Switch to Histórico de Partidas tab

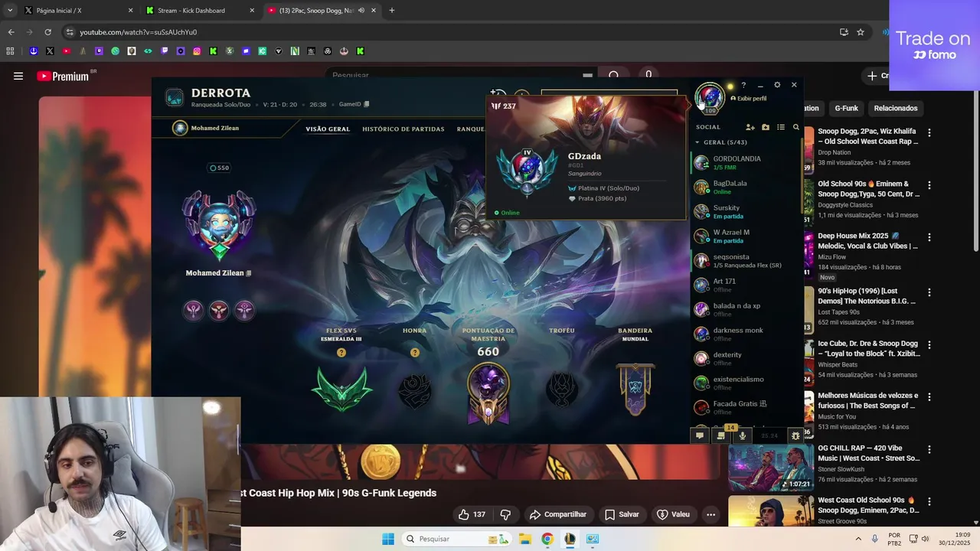(403, 129)
